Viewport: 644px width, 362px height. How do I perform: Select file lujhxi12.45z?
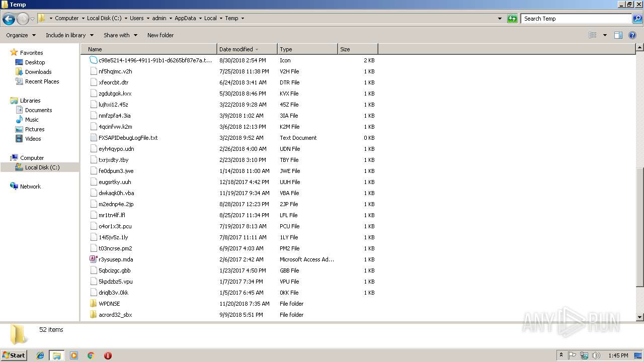[113, 105]
